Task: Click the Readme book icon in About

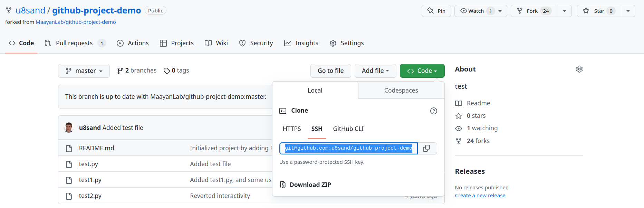Action: tap(459, 103)
